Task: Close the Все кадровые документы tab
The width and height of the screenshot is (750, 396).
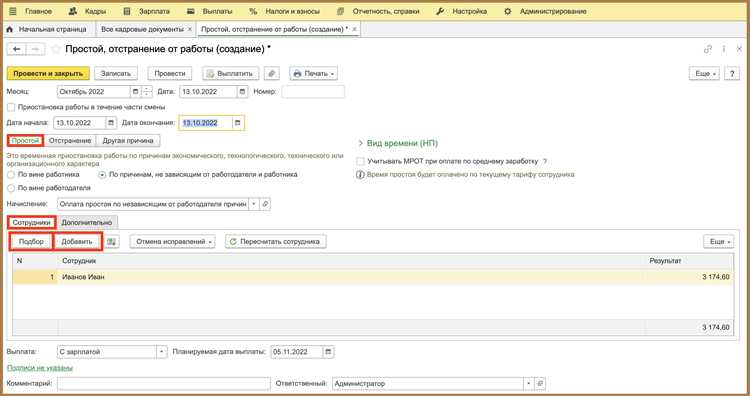Action: point(190,29)
